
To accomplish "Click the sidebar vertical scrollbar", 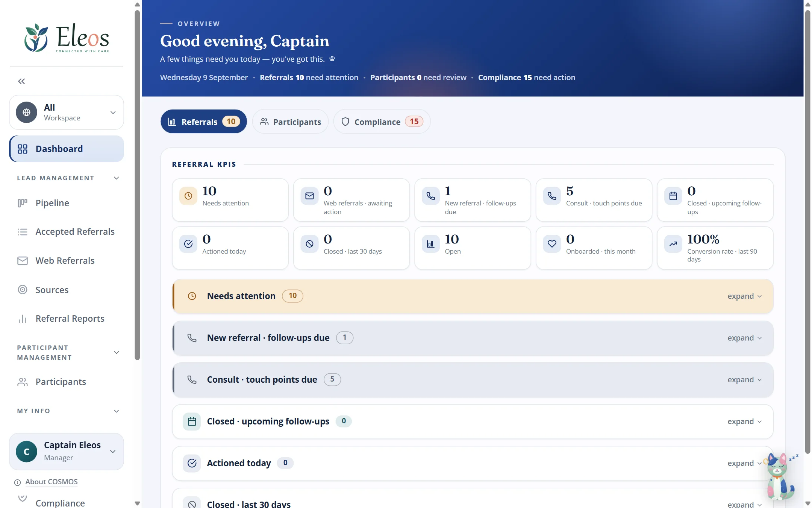I will [x=137, y=184].
